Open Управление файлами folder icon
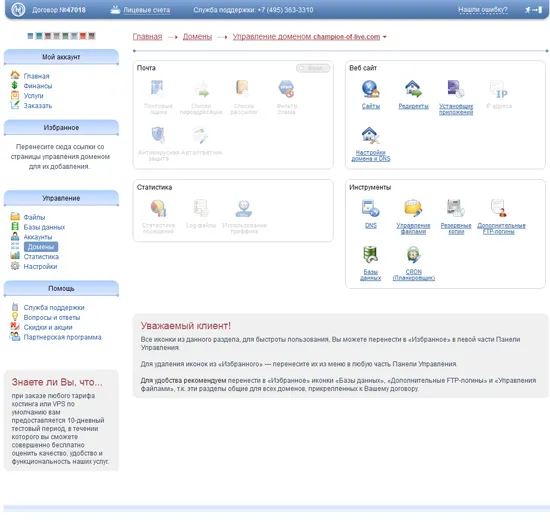The image size is (550, 522). pyautogui.click(x=413, y=208)
